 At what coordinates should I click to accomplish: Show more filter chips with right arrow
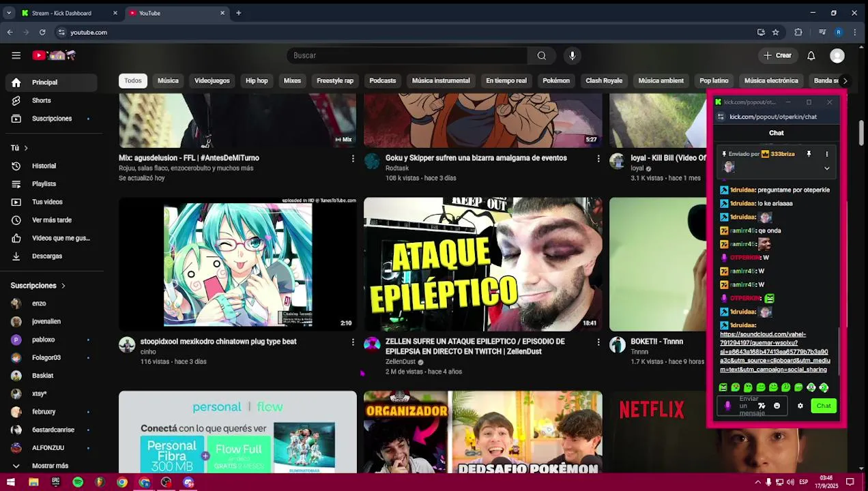[845, 80]
